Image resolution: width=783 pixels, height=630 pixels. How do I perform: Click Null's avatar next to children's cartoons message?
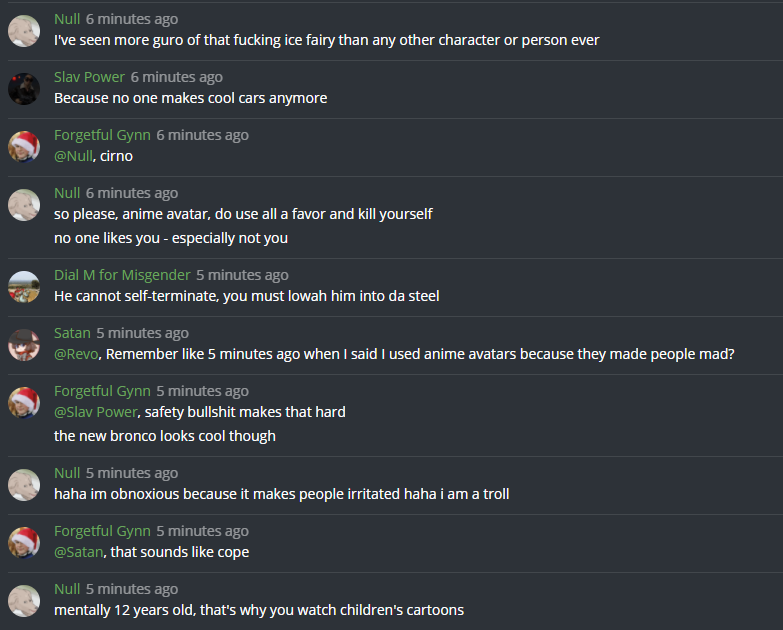(x=24, y=600)
